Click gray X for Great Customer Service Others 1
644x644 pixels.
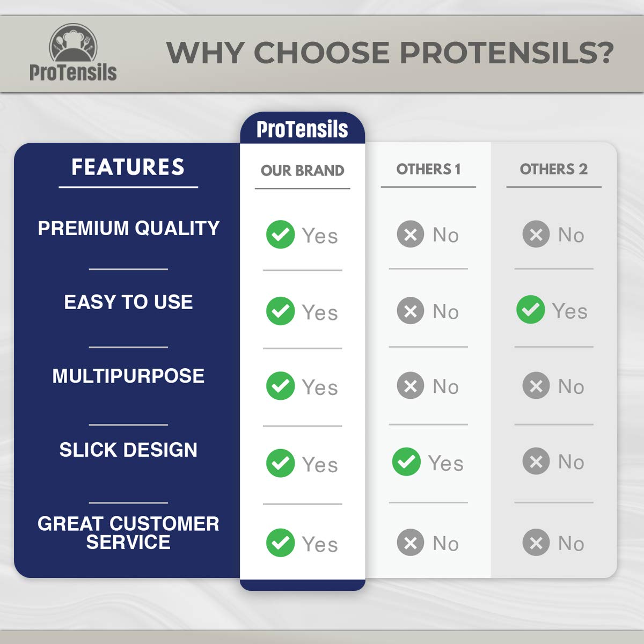coord(411,543)
